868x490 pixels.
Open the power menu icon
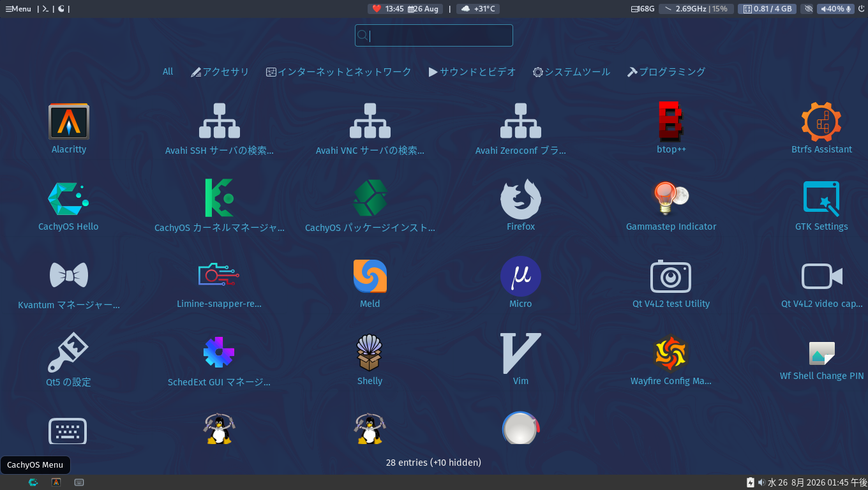861,9
